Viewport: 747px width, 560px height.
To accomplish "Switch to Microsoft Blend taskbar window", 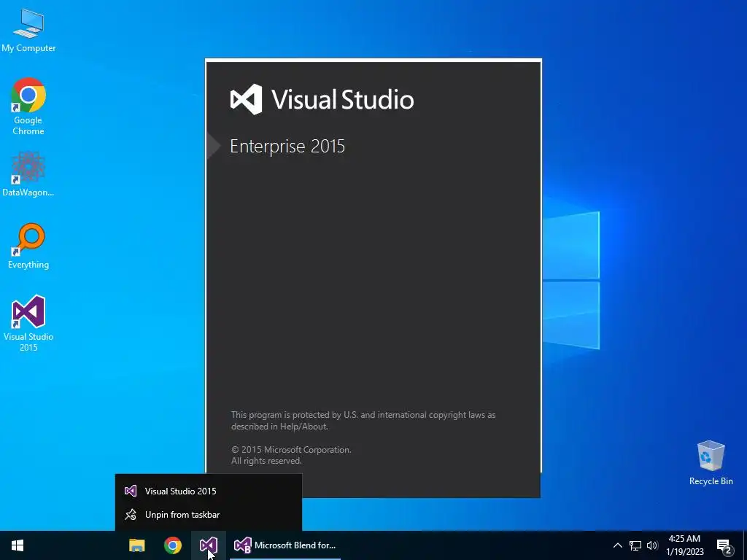I will tap(285, 545).
